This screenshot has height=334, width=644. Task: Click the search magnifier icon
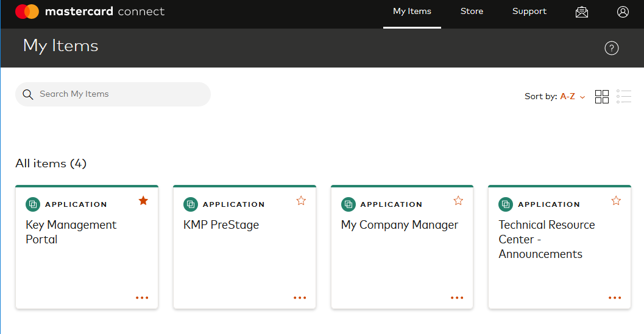(27, 94)
